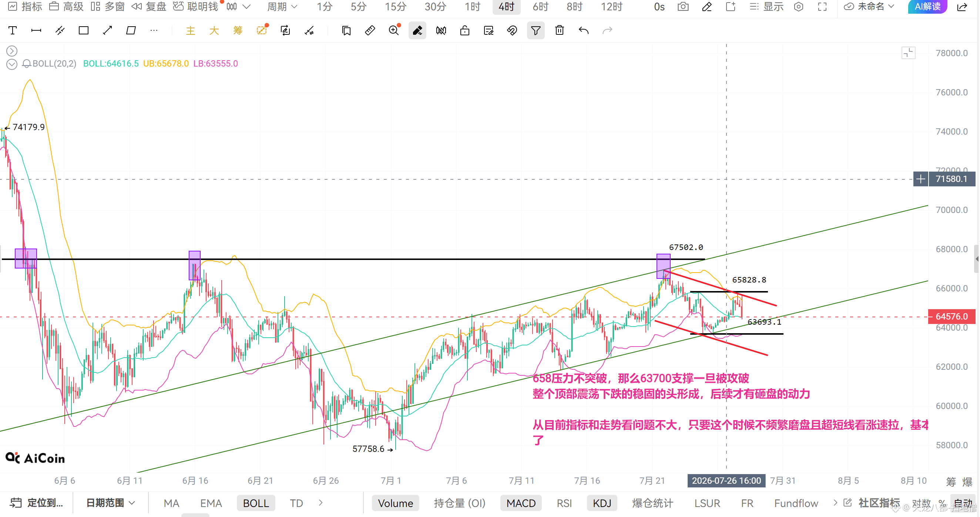The height and width of the screenshot is (517, 980).
Task: Select the double-arrow line tool
Action: tap(107, 30)
